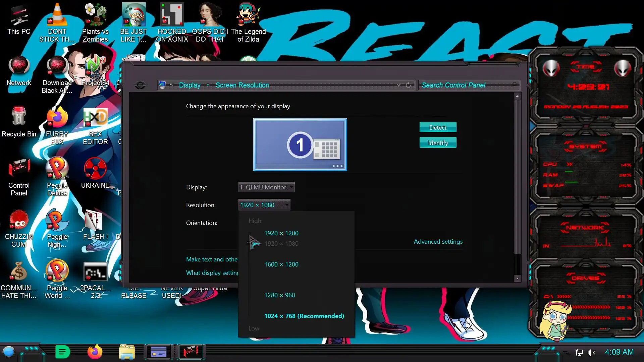Expand the address bar history arrow
This screenshot has height=362, width=644.
tap(398, 85)
